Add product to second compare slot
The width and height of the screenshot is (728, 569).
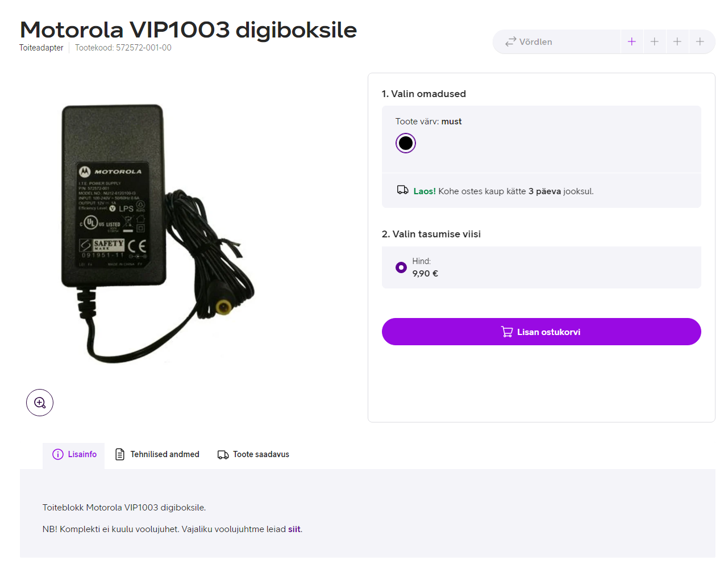(655, 41)
